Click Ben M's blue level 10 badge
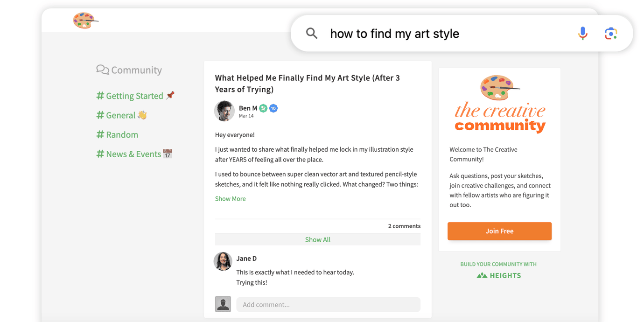Image resolution: width=644 pixels, height=322 pixels. point(273,108)
